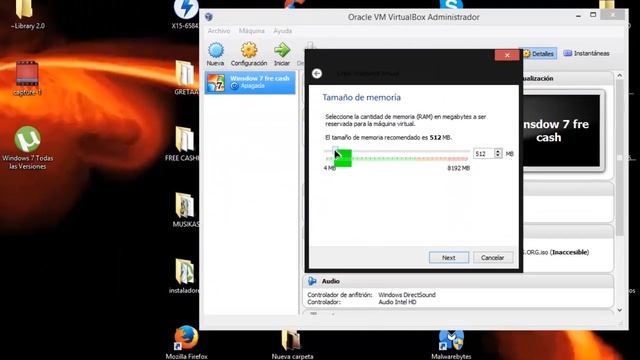
Task: Click Cancelar in the wizard
Action: click(492, 258)
